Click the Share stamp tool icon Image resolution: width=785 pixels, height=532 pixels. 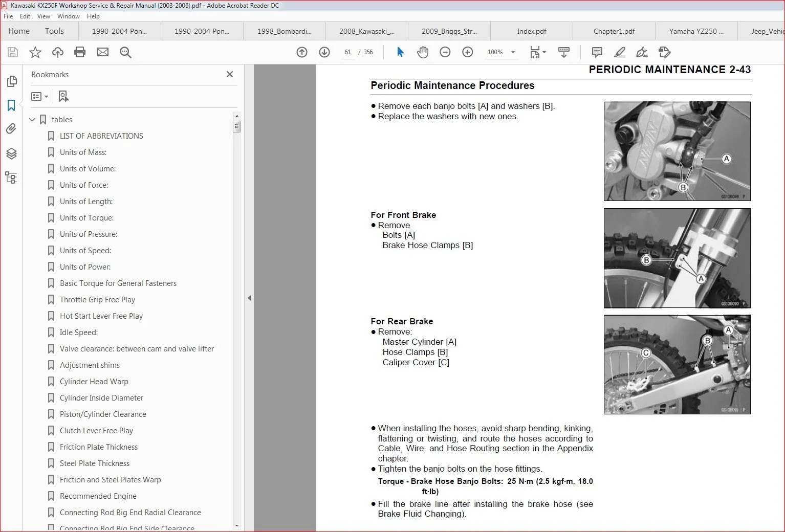tap(664, 52)
